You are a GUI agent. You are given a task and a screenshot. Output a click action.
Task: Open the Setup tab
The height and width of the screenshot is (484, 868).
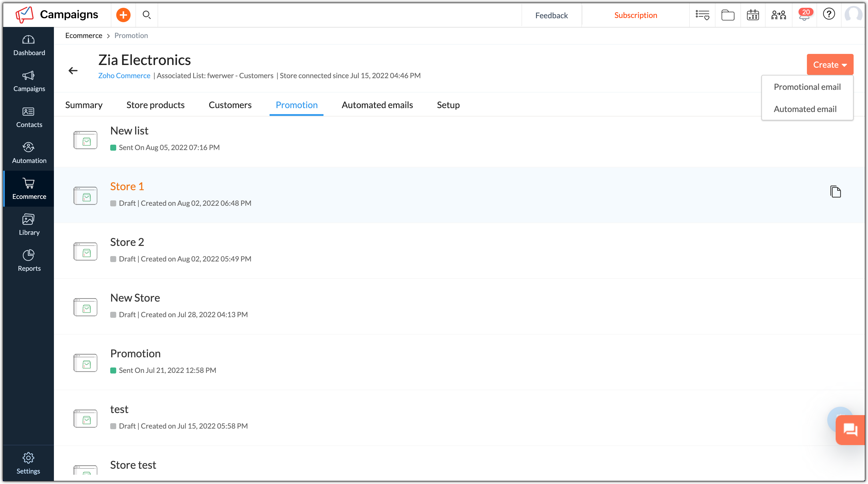pos(448,105)
